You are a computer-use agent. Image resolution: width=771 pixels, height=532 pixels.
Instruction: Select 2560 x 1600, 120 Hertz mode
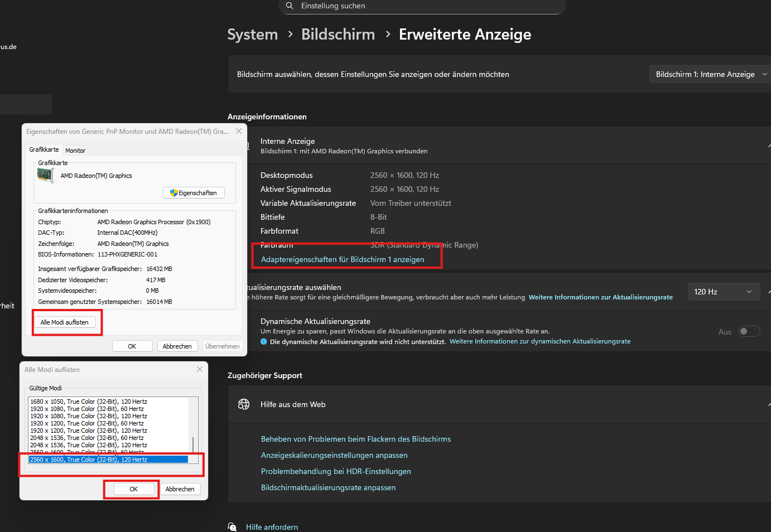[109, 460]
